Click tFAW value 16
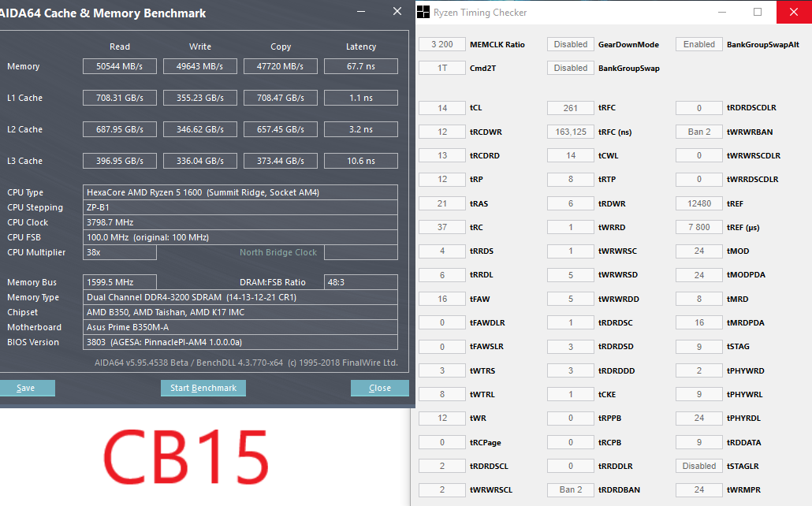The height and width of the screenshot is (506, 812). [x=441, y=299]
